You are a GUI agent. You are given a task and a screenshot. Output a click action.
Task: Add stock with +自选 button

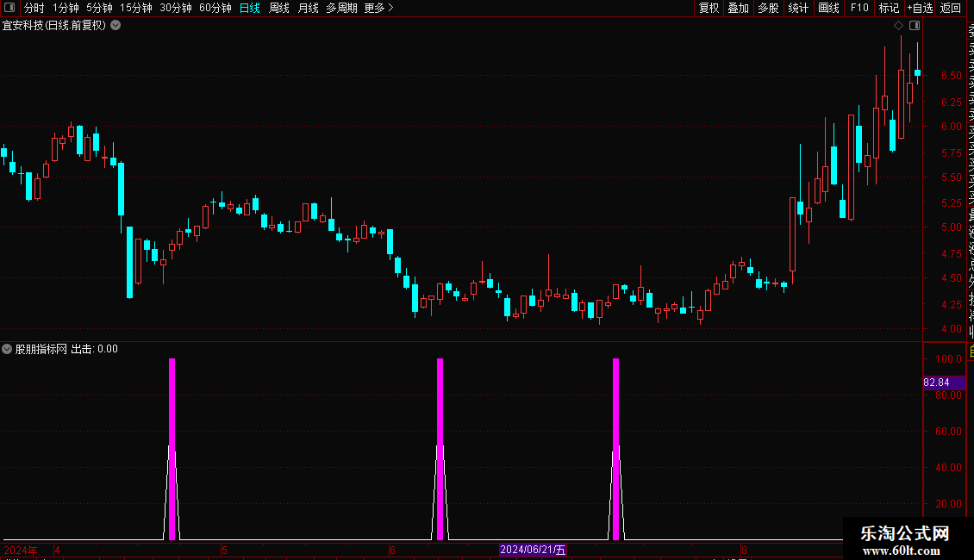pyautogui.click(x=920, y=8)
